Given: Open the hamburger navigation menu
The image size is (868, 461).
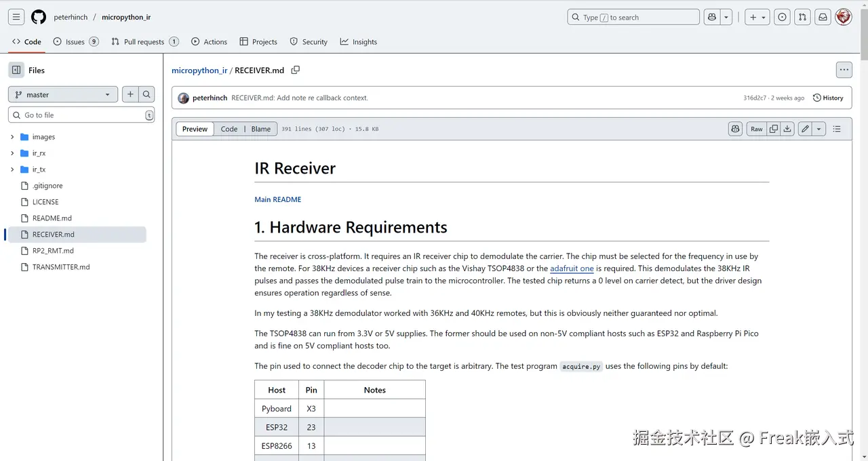Looking at the screenshot, I should [16, 17].
